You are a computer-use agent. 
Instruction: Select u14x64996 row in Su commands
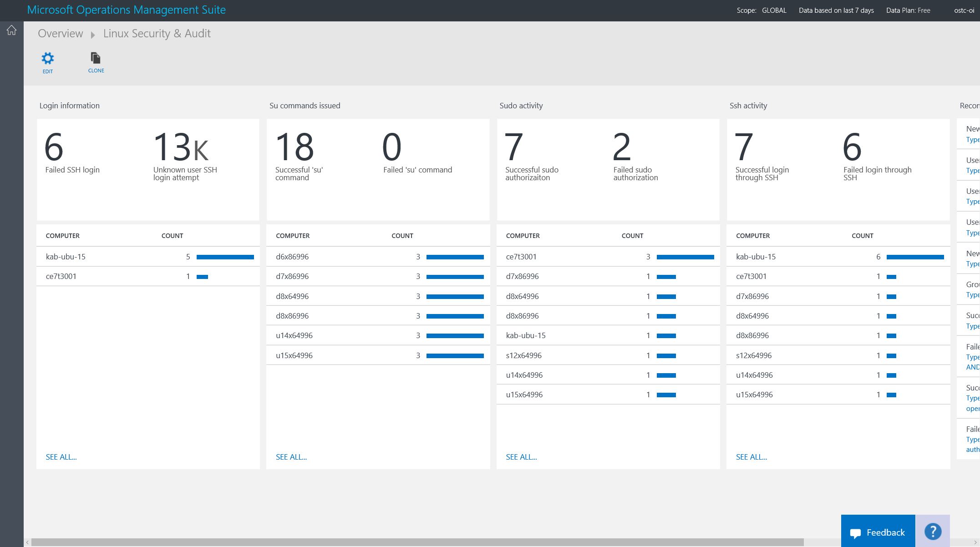coord(378,335)
